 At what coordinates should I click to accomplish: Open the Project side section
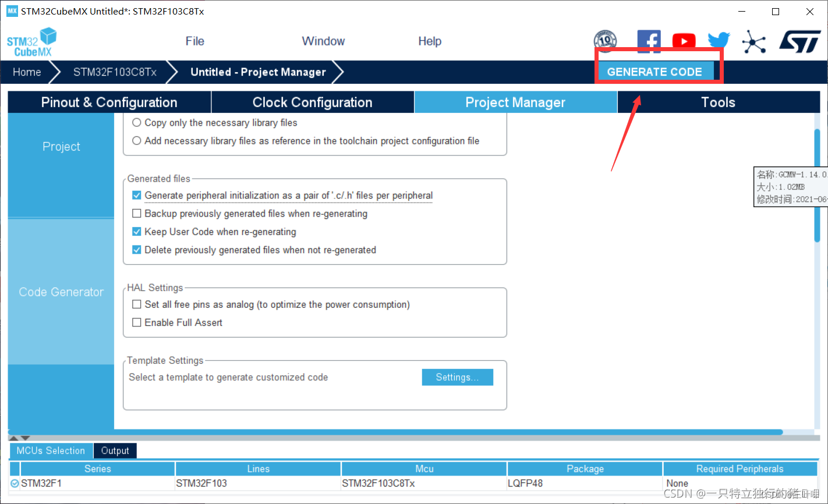click(61, 147)
